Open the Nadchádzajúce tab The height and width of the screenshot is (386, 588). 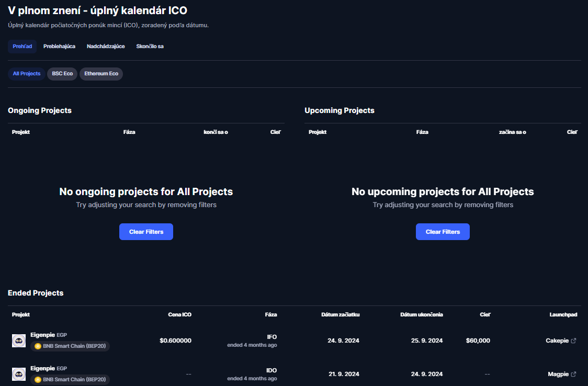(x=106, y=47)
